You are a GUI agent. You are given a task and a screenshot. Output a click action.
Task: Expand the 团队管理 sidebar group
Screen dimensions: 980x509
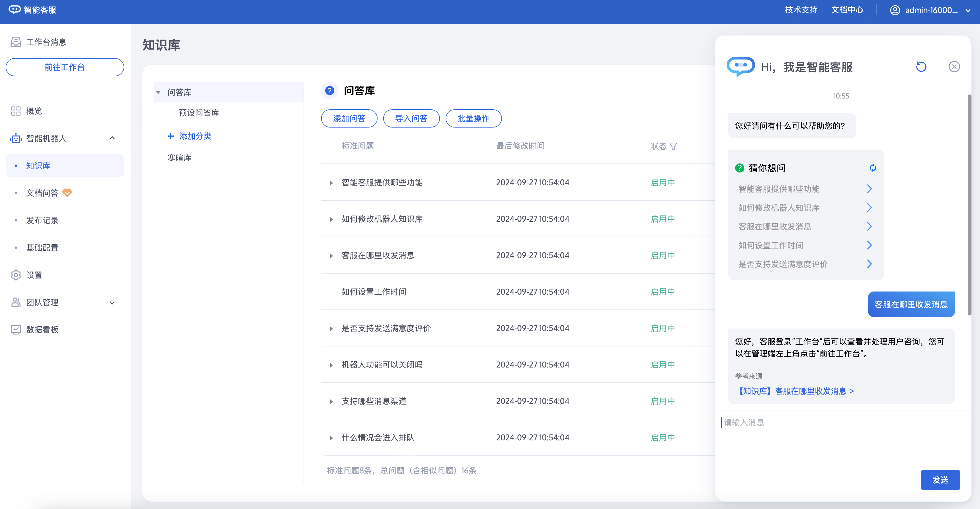[112, 302]
